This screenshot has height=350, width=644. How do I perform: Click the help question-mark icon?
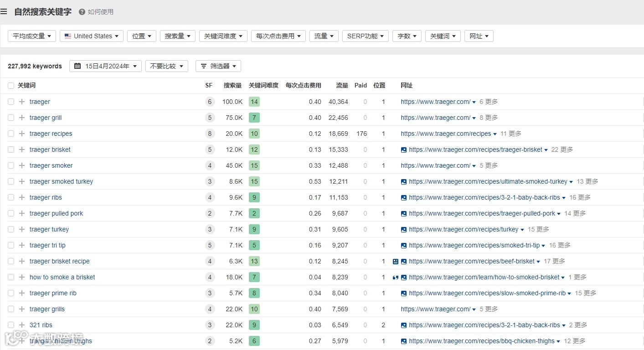tap(82, 12)
